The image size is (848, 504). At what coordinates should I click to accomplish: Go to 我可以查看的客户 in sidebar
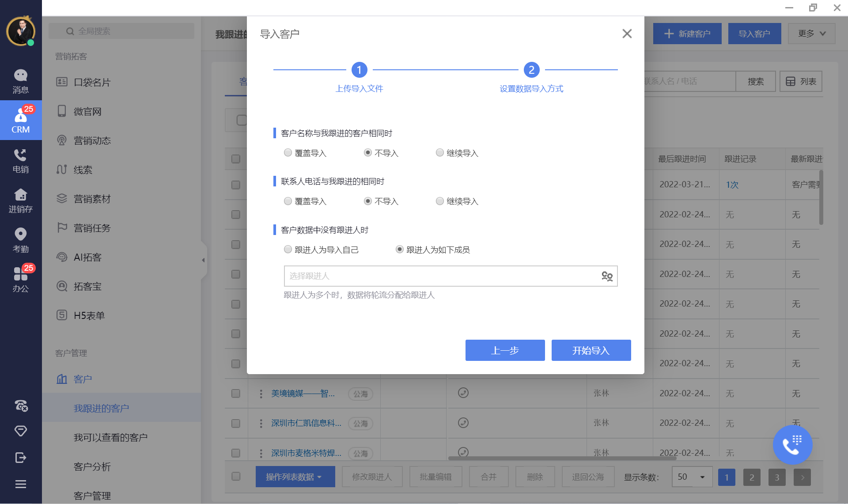pos(110,437)
